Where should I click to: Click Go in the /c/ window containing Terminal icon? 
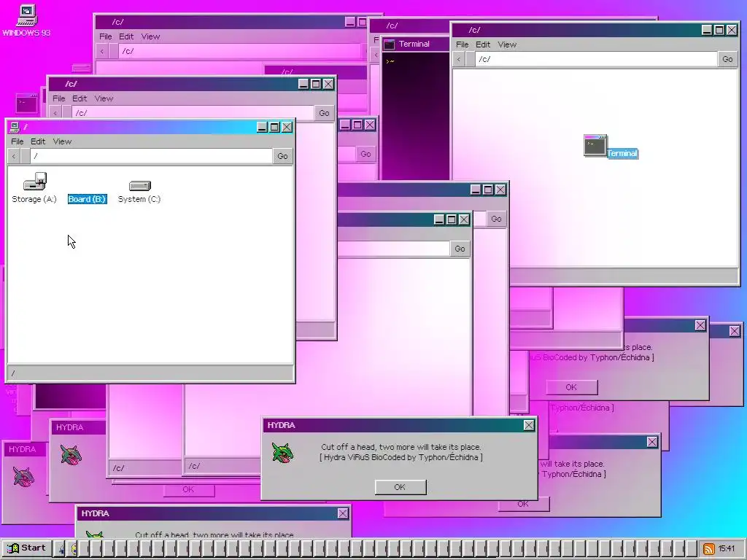tap(727, 59)
